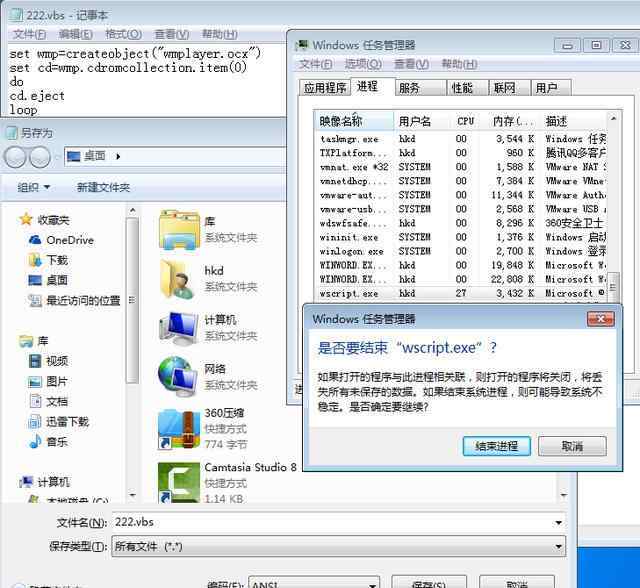Select vmware-aut process row

(x=461, y=195)
